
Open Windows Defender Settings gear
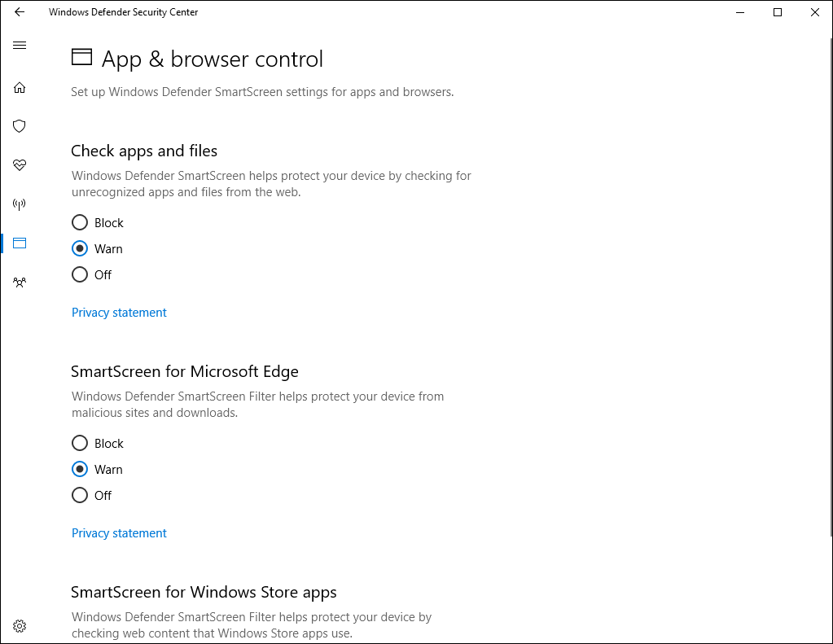point(19,625)
